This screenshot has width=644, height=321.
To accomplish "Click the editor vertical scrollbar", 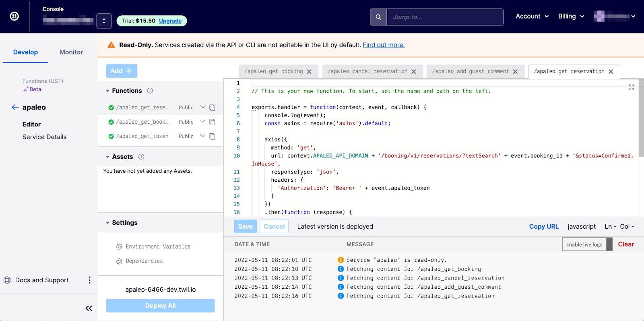I will (641, 118).
